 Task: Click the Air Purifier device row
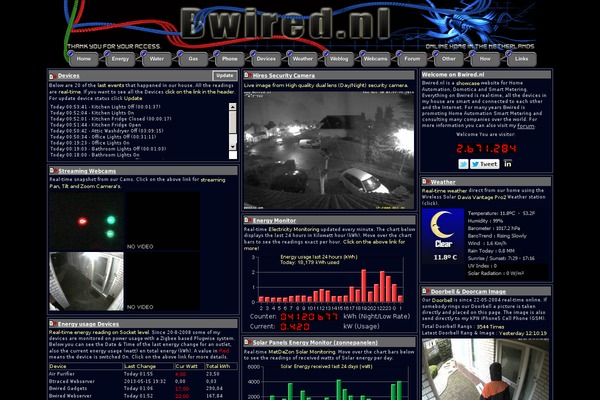click(x=143, y=374)
